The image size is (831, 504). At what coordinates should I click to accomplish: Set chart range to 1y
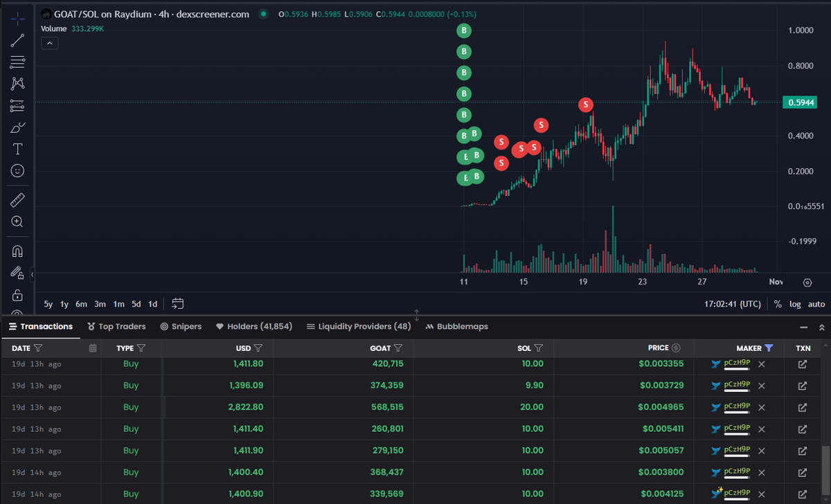coord(64,304)
